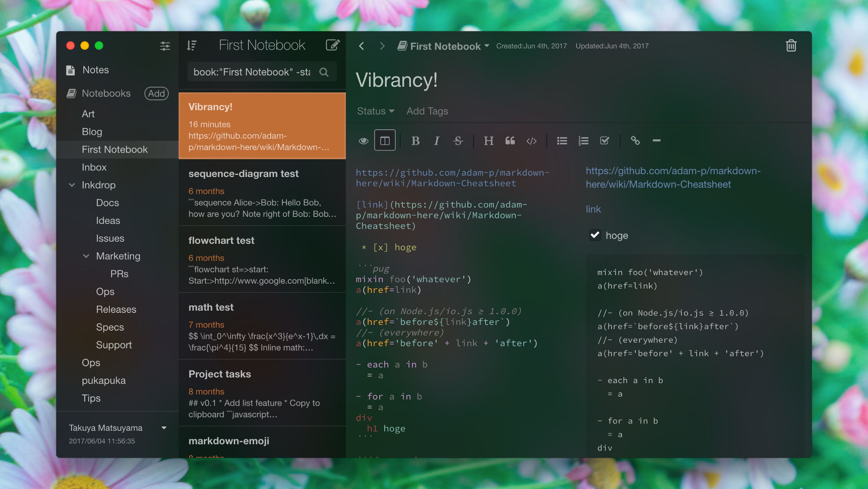Click Add Tags field
868x489 pixels.
tap(427, 111)
